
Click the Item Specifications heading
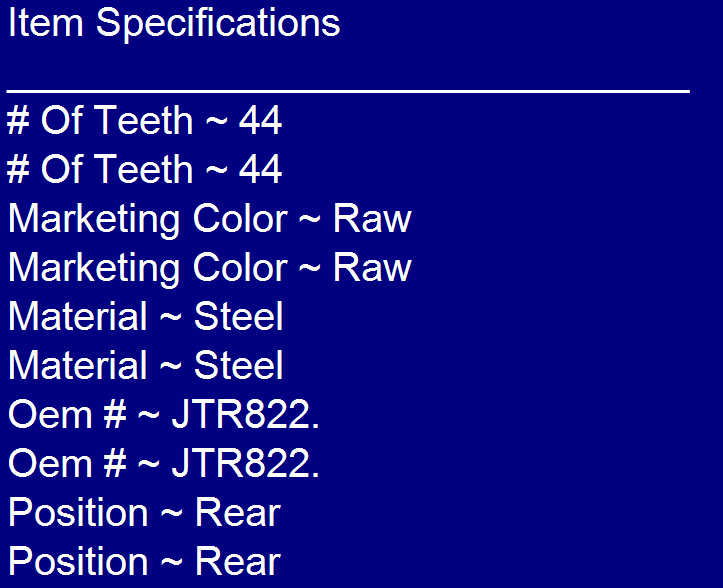174,24
